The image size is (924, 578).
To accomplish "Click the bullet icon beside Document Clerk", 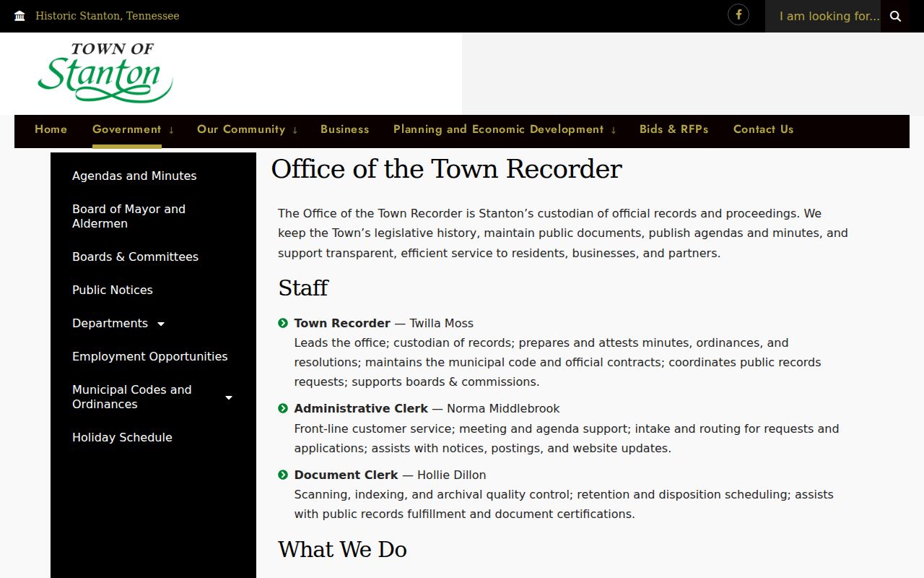I will [x=283, y=475].
